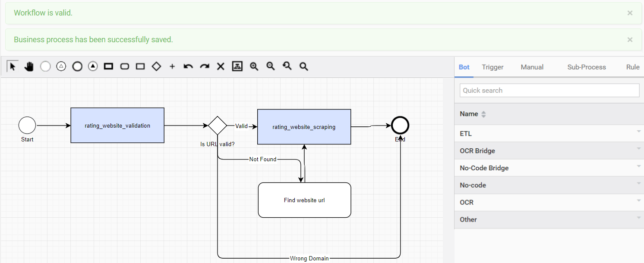The height and width of the screenshot is (263, 644).
Task: Reset zoom with the magnifier-arrow icon
Action: click(x=287, y=66)
